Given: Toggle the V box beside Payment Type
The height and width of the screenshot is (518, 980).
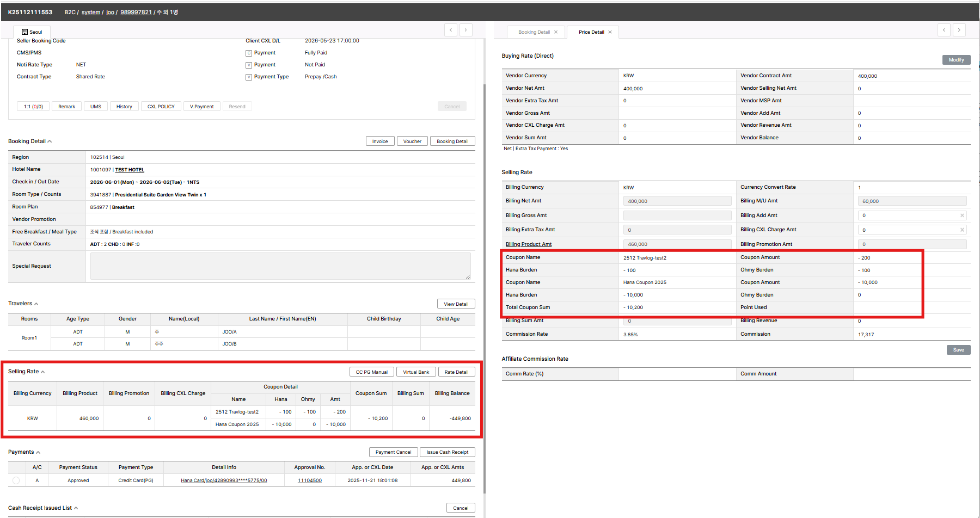Looking at the screenshot, I should pyautogui.click(x=249, y=77).
